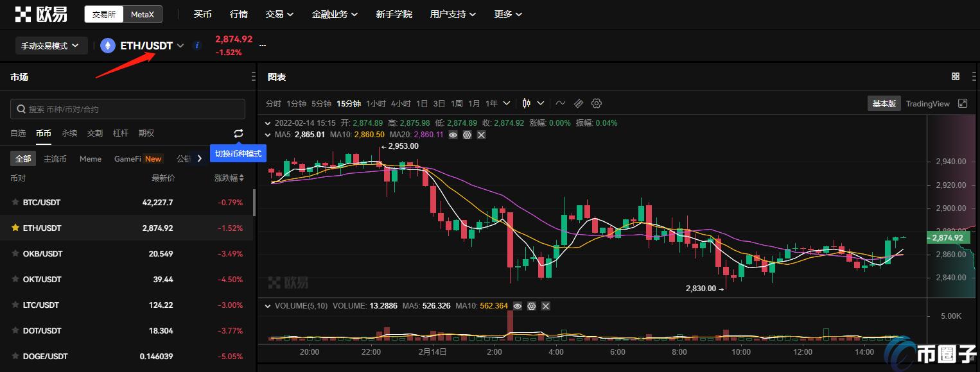Favorite the BTC/USDT pair star

pos(15,202)
